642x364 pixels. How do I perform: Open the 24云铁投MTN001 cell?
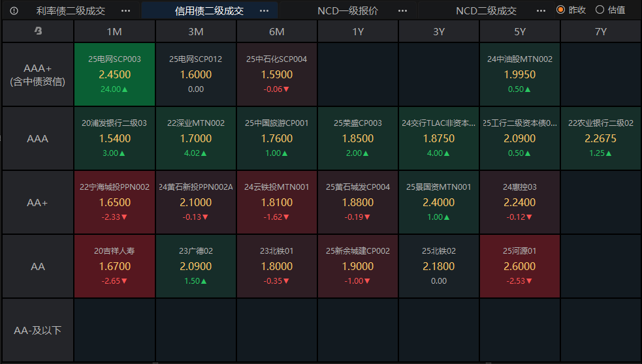pos(277,202)
